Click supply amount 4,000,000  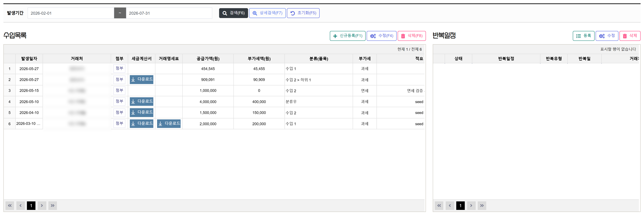click(208, 102)
